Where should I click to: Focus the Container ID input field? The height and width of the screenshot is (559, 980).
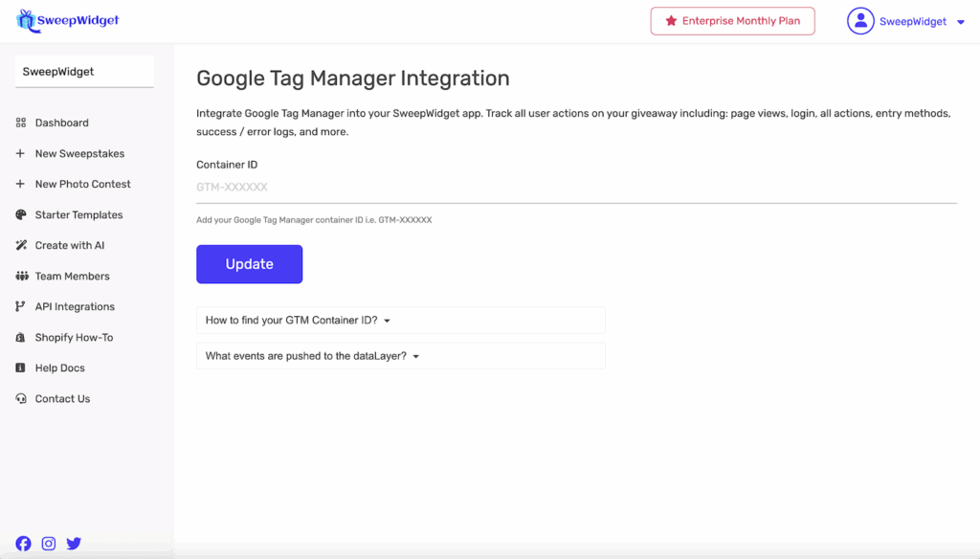pos(576,187)
